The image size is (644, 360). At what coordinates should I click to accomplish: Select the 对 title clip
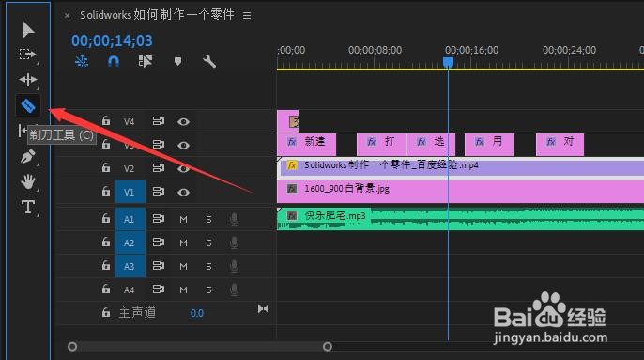coord(560,145)
